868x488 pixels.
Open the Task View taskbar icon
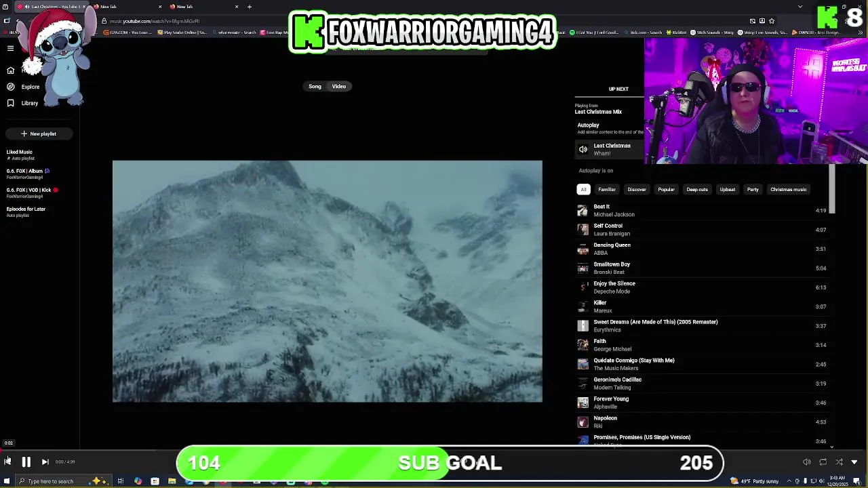(x=120, y=481)
